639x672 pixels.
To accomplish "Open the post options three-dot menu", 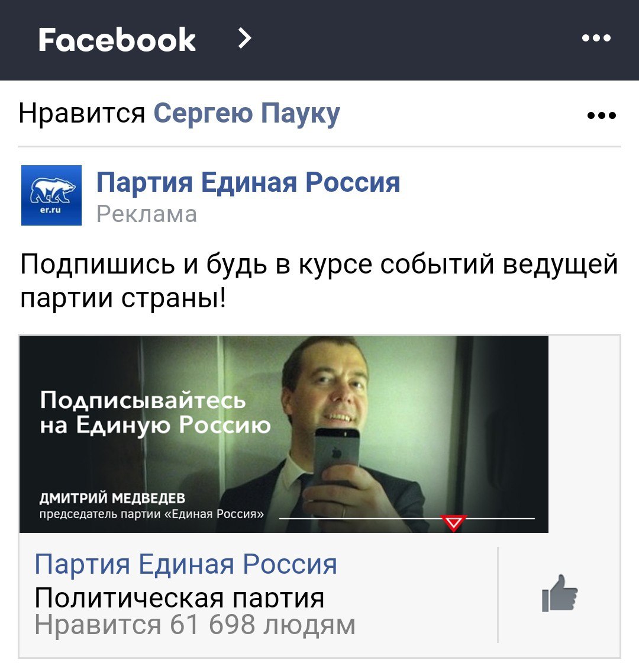I will [x=601, y=115].
